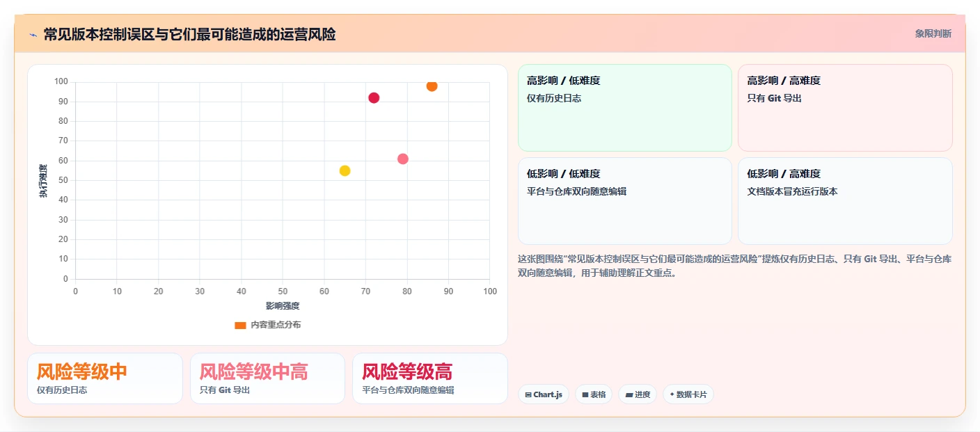The height and width of the screenshot is (432, 980).
Task: Click the orange legend swatch 内容重点分布
Action: [240, 325]
